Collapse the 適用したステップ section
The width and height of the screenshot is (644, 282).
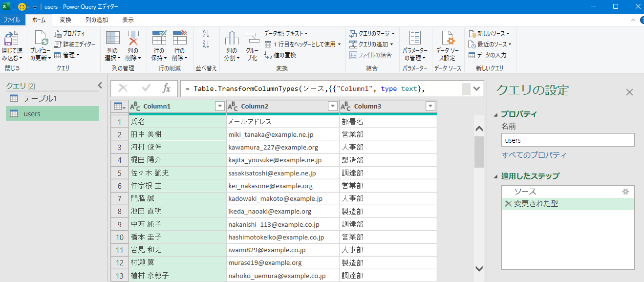[496, 176]
